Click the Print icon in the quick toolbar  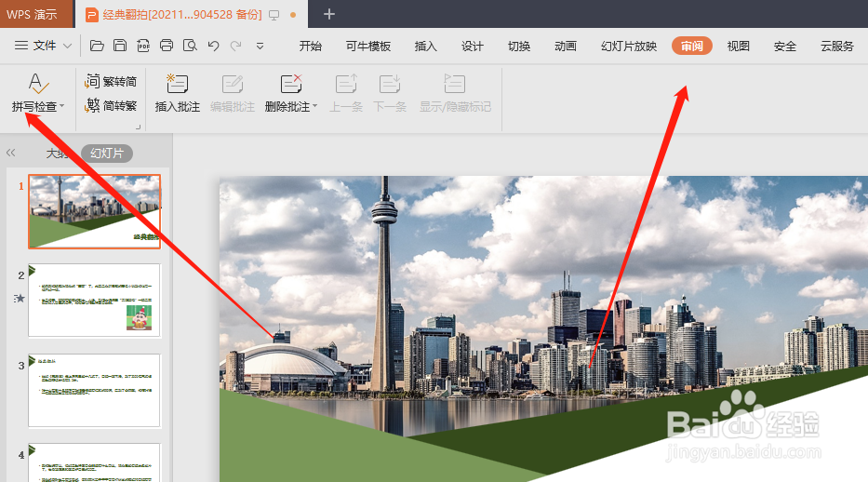(167, 46)
